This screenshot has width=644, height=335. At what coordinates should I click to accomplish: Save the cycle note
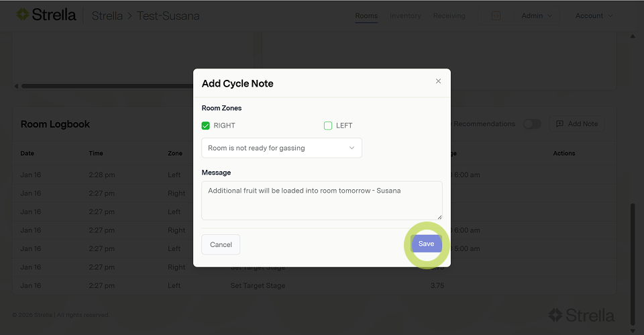[x=426, y=244]
